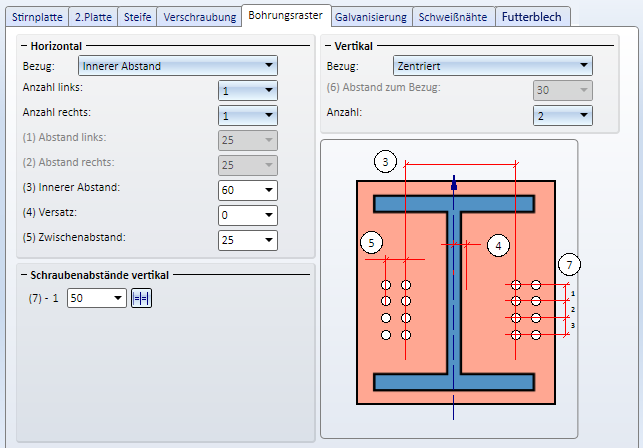Click the disabled Abstand links field
Image resolution: width=643 pixels, height=448 pixels.
[x=248, y=140]
